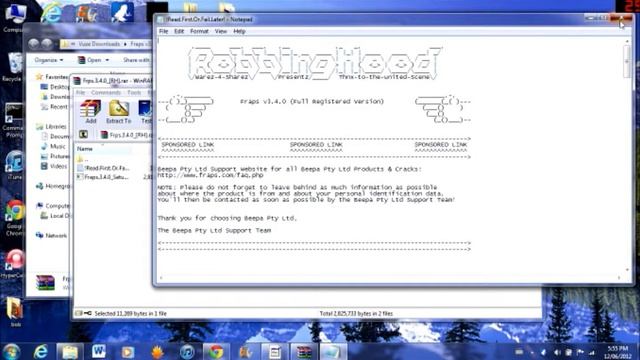The height and width of the screenshot is (360, 640).
Task: Select Music library in Explorer pane
Action: (53, 146)
